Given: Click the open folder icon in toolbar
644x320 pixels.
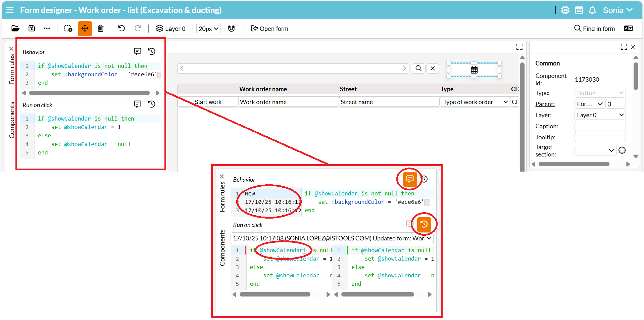Looking at the screenshot, I should coord(15,29).
